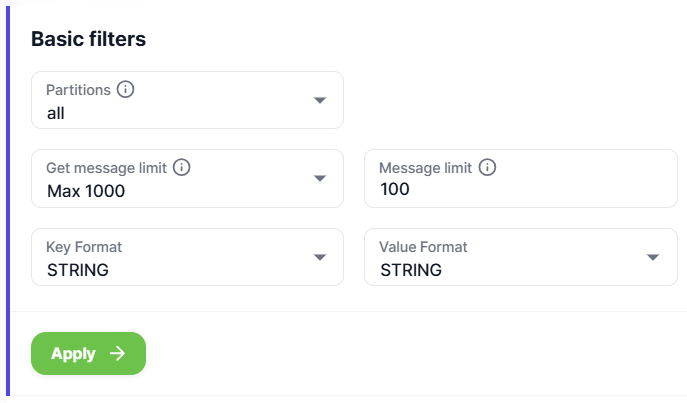
Task: Expand the Key Format dropdown arrow
Action: tap(320, 257)
